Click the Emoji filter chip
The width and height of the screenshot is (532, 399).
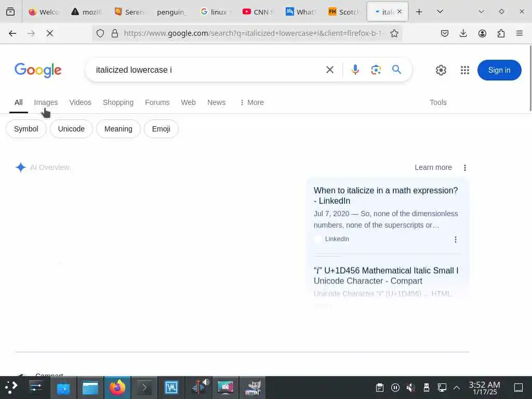tap(161, 129)
